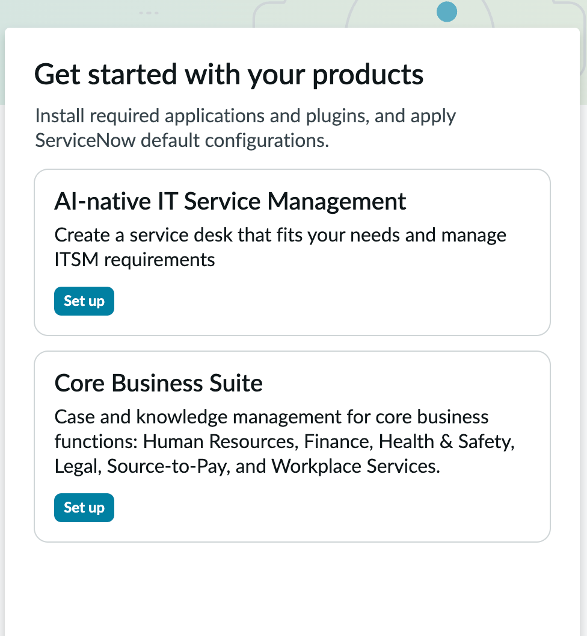588x636 pixels.
Task: Select the 'AI-native IT Service Management' heading
Action: coord(230,202)
